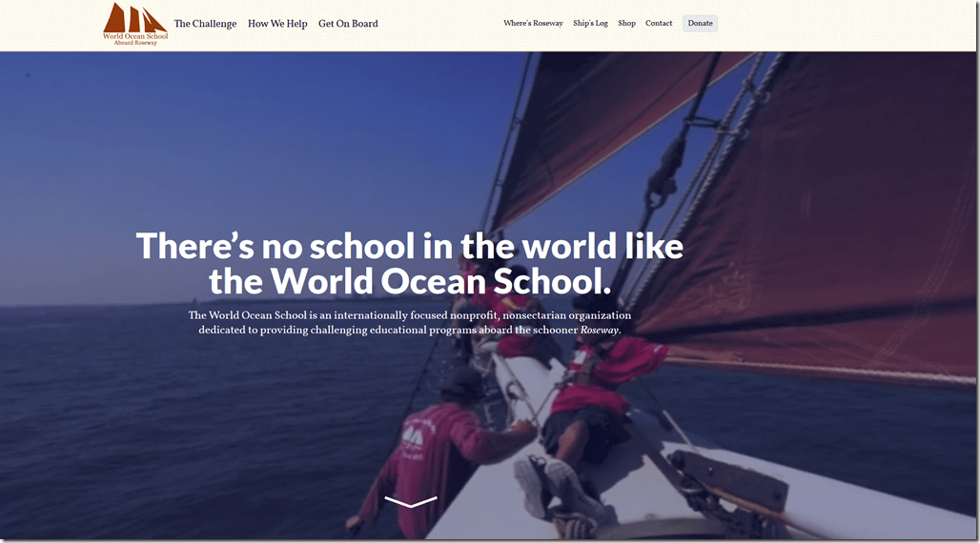Screen dimensions: 980x543
Task: Open the Shop link
Action: (627, 23)
